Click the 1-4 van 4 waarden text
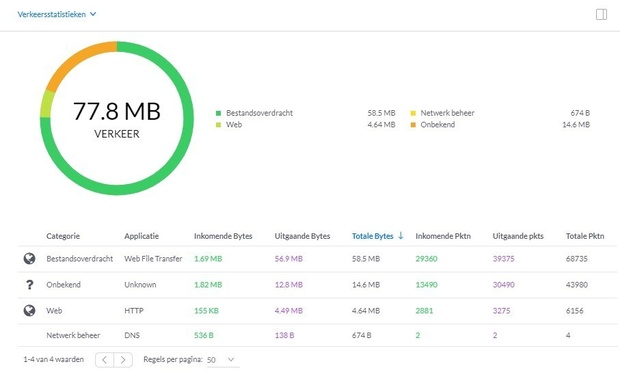Viewport: 620px width, 388px height. tap(53, 360)
